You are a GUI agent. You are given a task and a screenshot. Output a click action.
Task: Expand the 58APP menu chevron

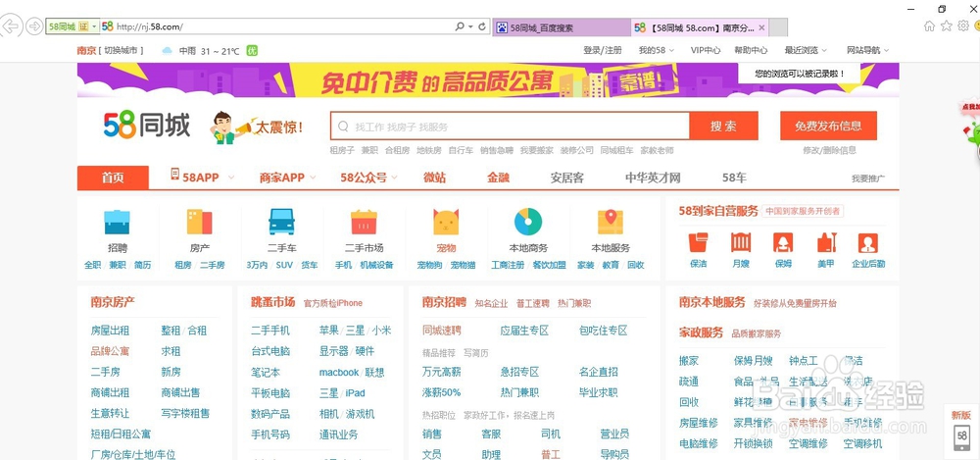[x=230, y=178]
